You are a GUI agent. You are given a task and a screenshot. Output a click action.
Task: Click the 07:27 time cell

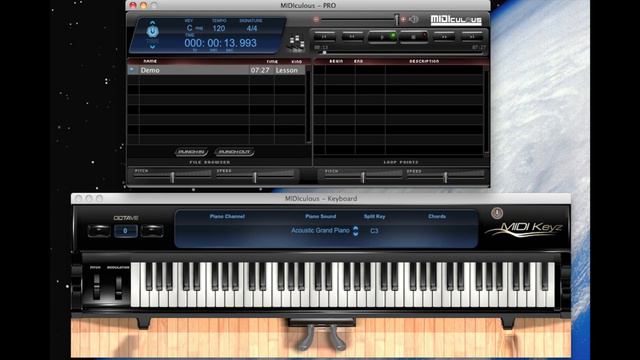(260, 70)
